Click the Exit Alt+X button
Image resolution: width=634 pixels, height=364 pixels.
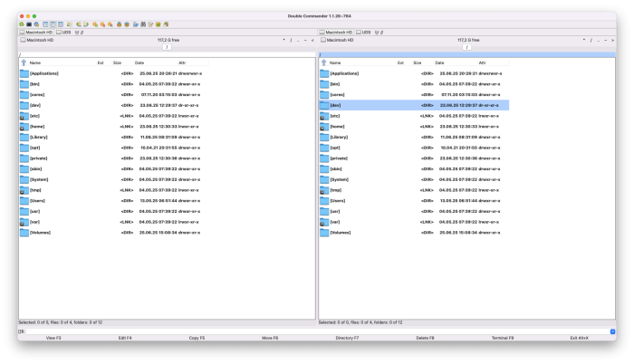click(580, 338)
